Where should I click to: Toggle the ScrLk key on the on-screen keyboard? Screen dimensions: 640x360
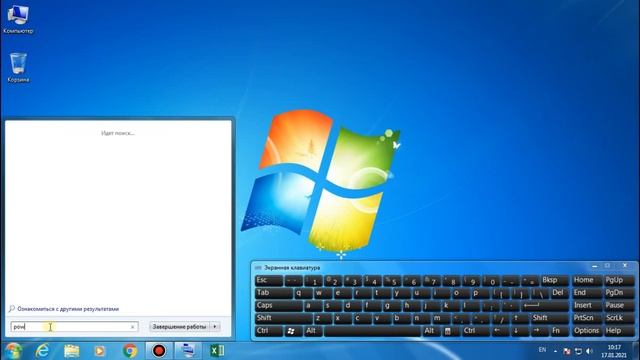pyautogui.click(x=619, y=318)
